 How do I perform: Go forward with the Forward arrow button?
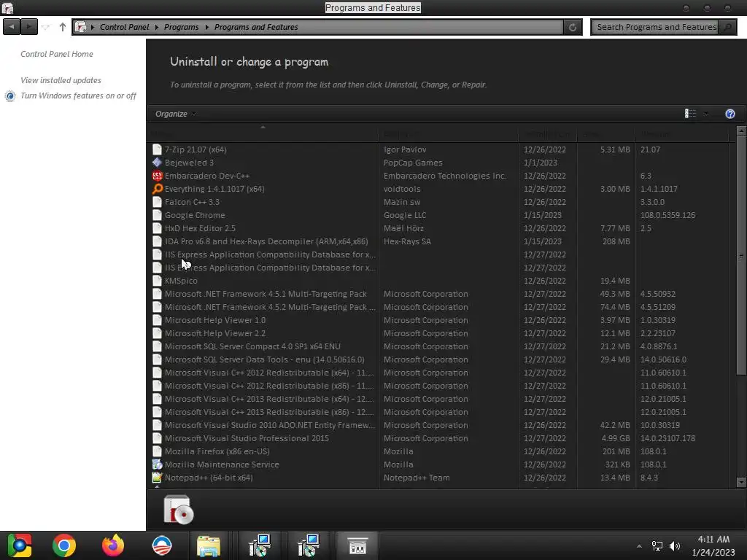tap(29, 27)
